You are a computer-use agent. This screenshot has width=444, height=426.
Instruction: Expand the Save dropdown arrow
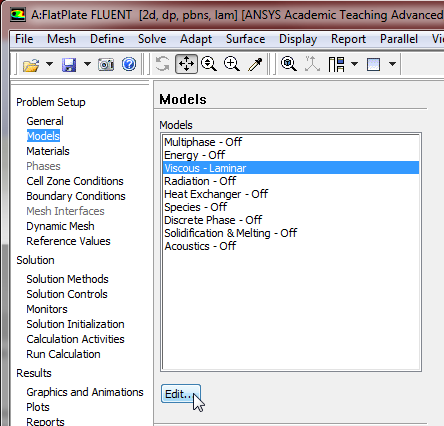point(87,64)
